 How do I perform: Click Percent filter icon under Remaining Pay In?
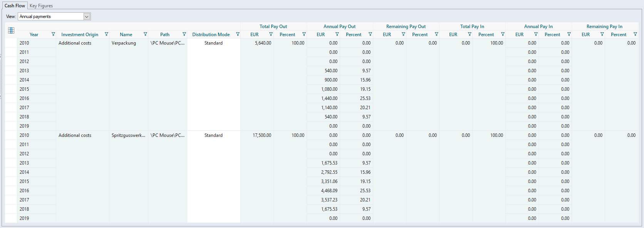[x=635, y=34]
